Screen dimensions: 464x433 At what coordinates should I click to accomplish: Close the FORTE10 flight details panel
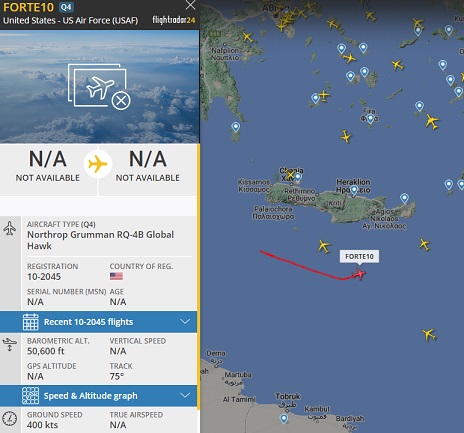click(190, 5)
